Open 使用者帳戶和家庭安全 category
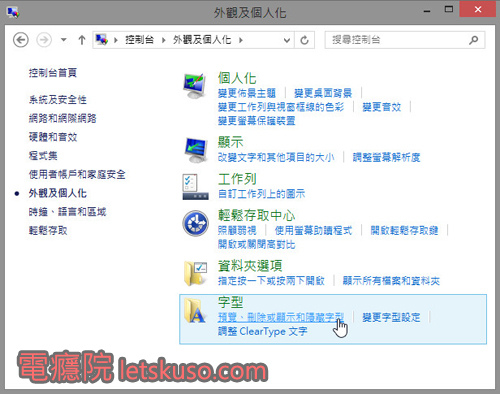Screen dimensions: 500x394 (77, 174)
